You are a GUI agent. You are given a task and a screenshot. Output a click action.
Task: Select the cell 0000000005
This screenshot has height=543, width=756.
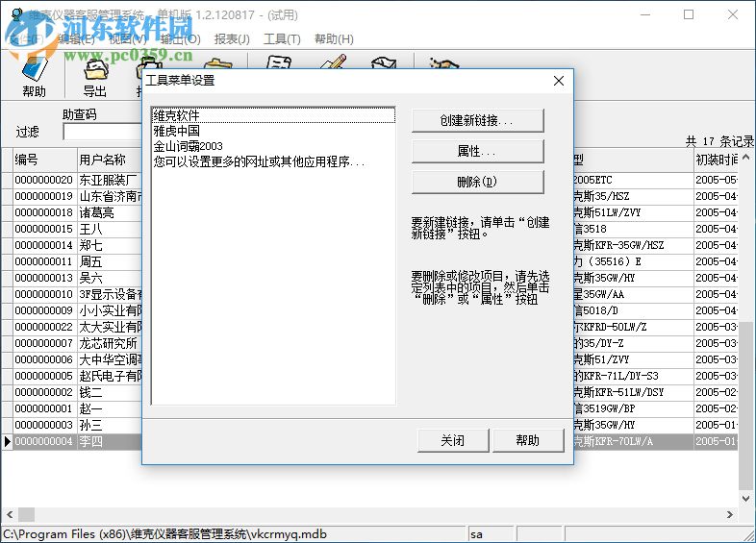44,377
